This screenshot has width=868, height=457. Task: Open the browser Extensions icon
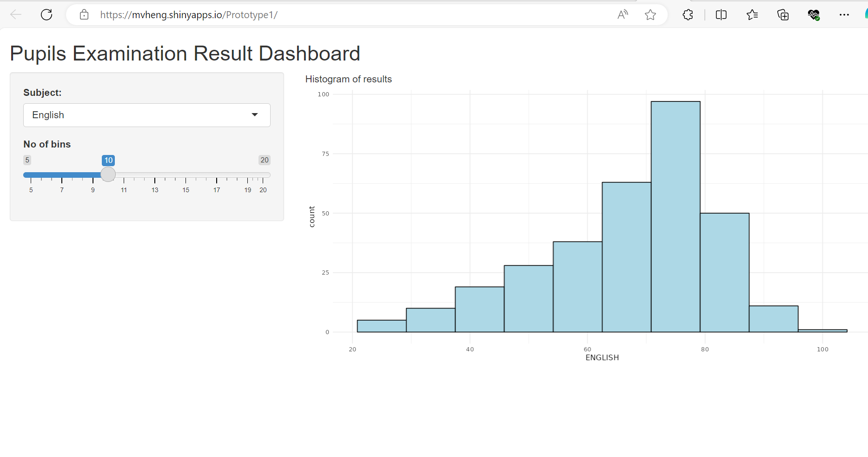coord(688,15)
